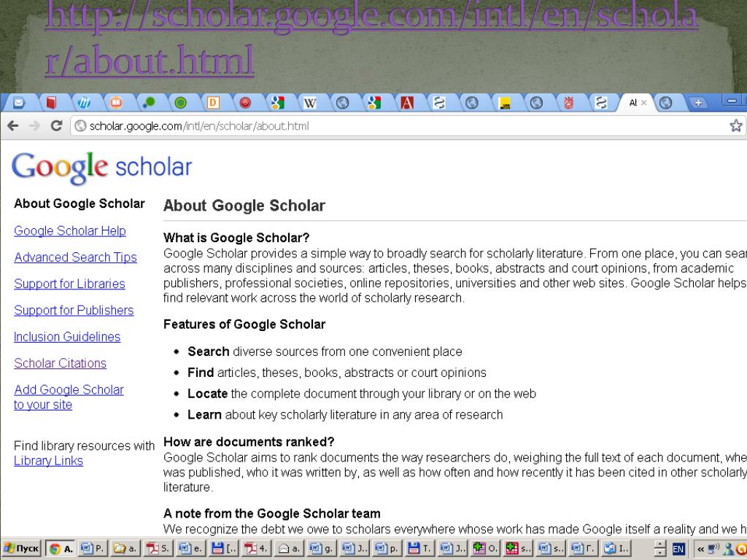Open the PDF taskbar button labeled 4.
Viewport: 747px width, 560px height.
coord(255,549)
